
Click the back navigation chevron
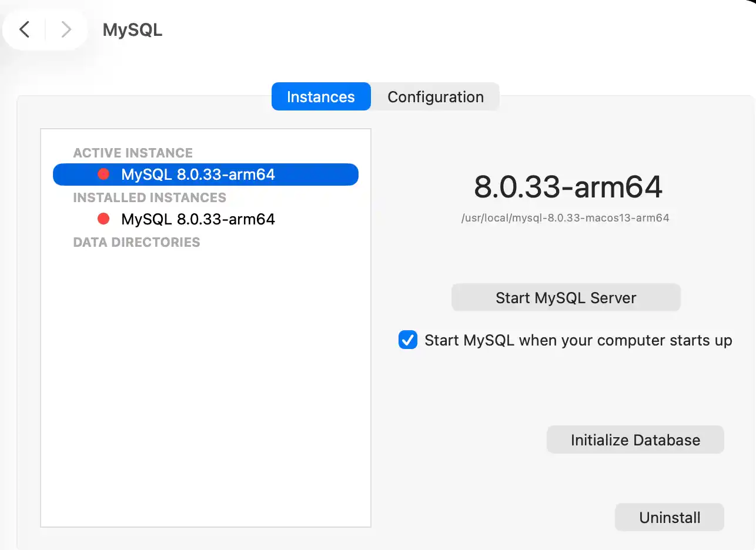(24, 29)
